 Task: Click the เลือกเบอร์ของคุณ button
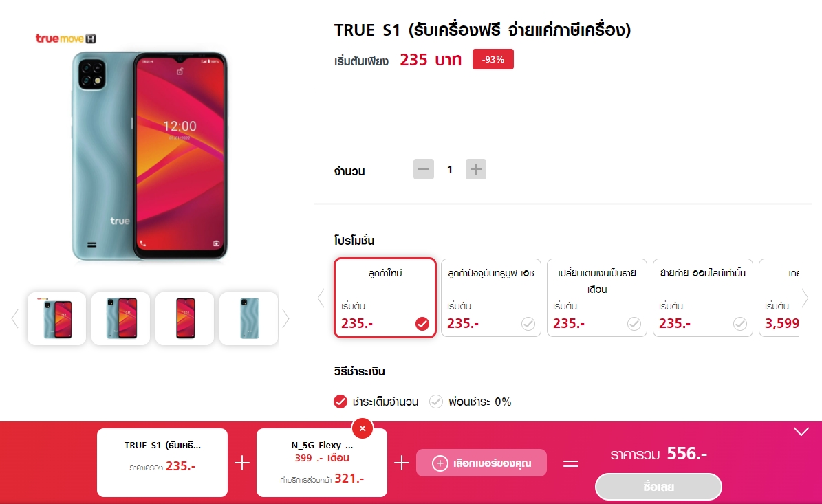(x=482, y=463)
